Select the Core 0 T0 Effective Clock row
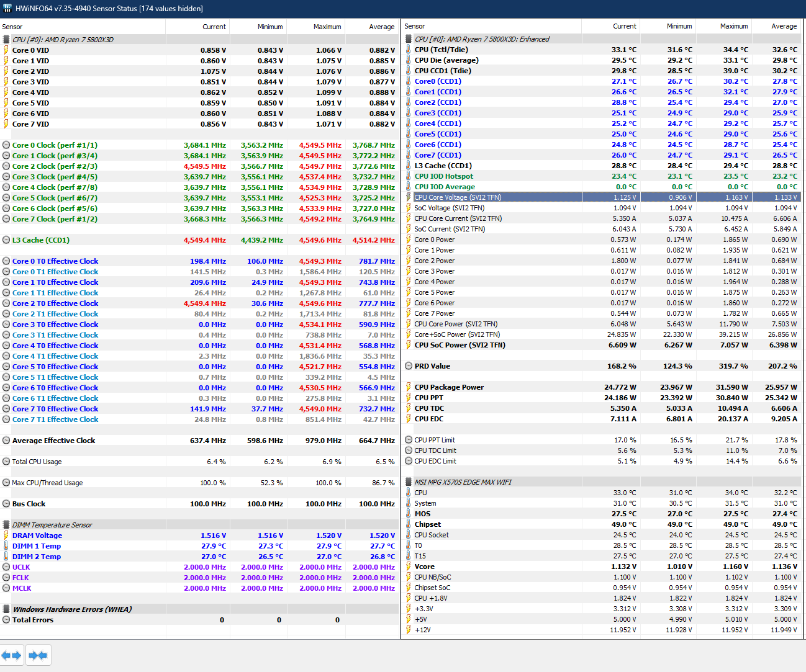Viewport: 806px width, 672px height. [199, 261]
